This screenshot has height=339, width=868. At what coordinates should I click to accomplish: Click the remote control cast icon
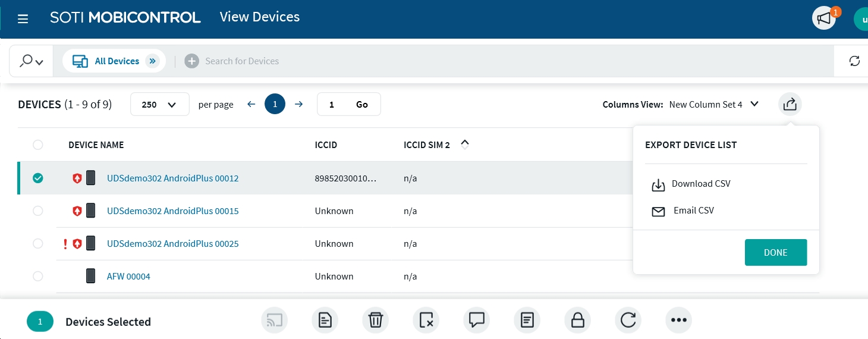click(x=274, y=321)
